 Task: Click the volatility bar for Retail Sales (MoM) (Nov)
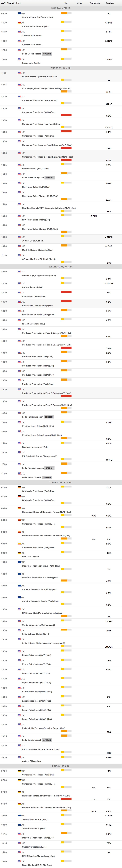pyautogui.click(x=66, y=292)
